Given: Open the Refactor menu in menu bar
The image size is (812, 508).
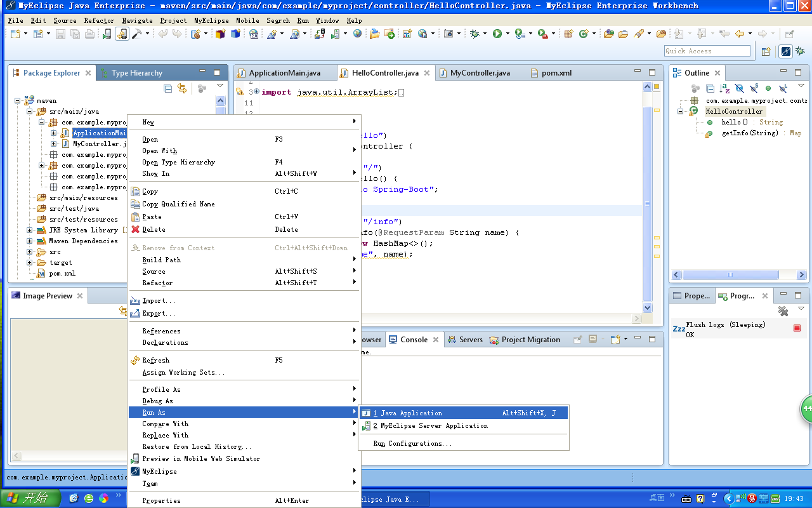Looking at the screenshot, I should pos(99,20).
